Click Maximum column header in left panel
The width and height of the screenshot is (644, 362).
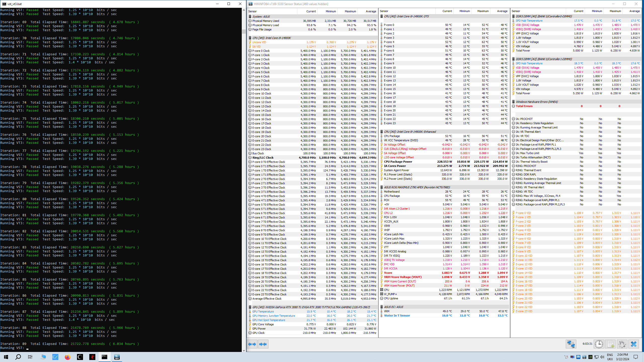(350, 11)
